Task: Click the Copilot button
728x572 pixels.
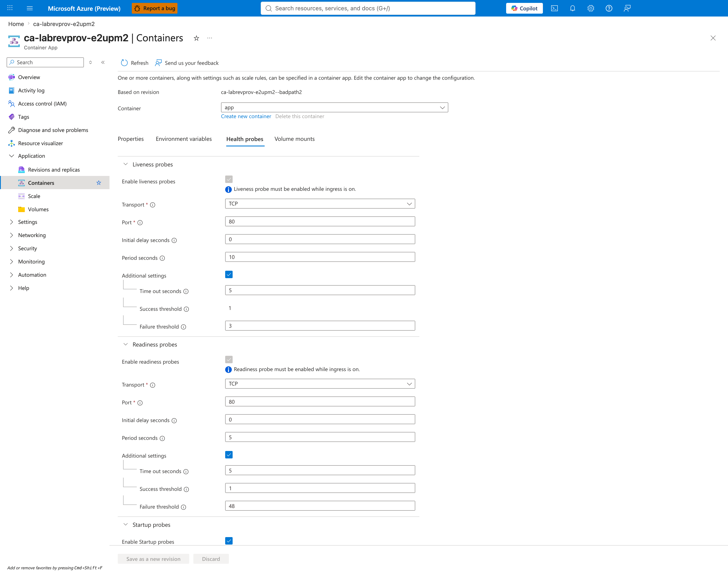Action: click(524, 8)
